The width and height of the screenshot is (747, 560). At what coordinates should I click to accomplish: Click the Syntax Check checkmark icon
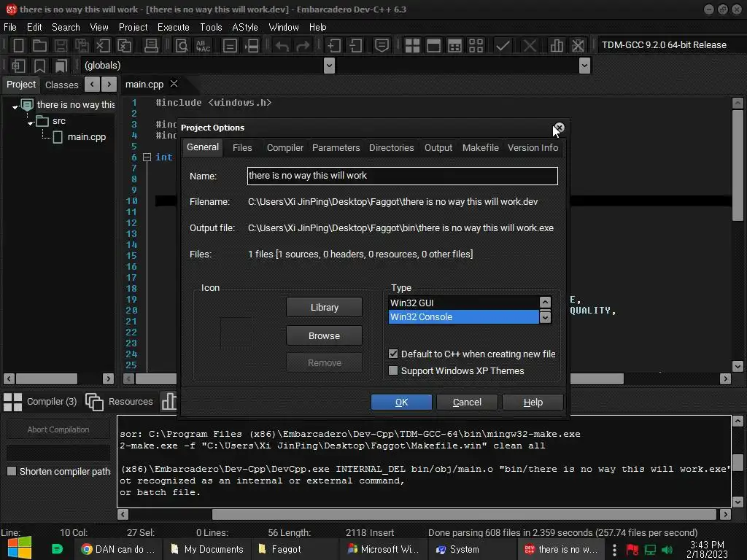coord(503,46)
